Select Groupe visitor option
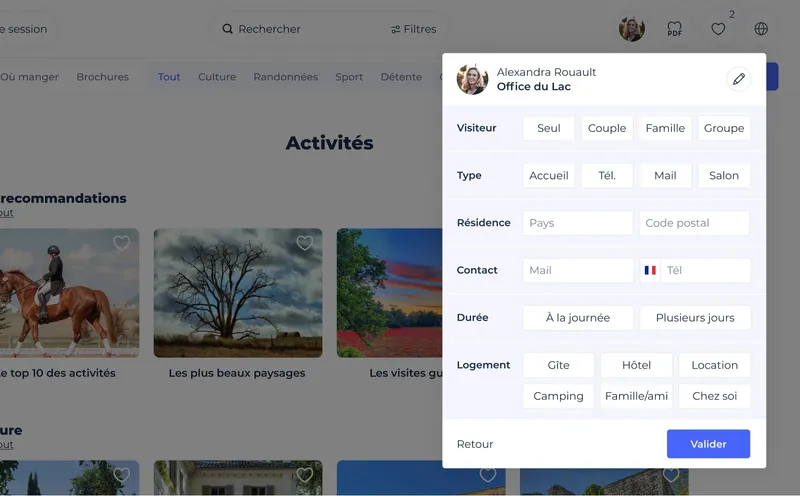This screenshot has height=496, width=800. pyautogui.click(x=724, y=128)
